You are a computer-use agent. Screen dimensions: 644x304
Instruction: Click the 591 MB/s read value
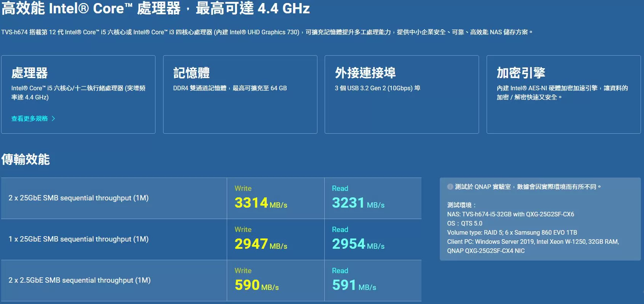pos(354,285)
